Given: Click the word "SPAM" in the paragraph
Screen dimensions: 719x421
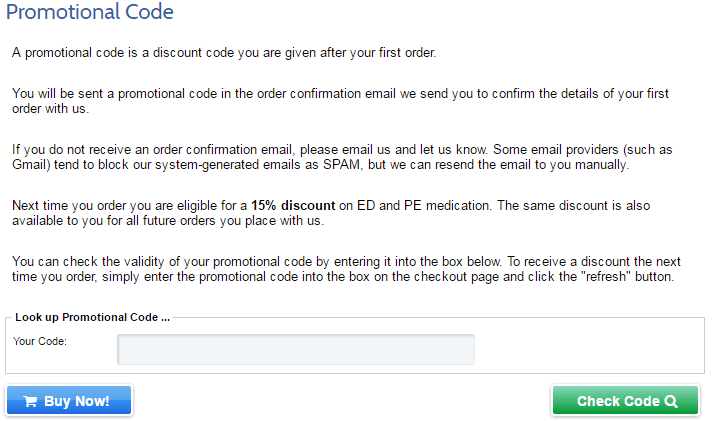Looking at the screenshot, I should tap(341, 165).
